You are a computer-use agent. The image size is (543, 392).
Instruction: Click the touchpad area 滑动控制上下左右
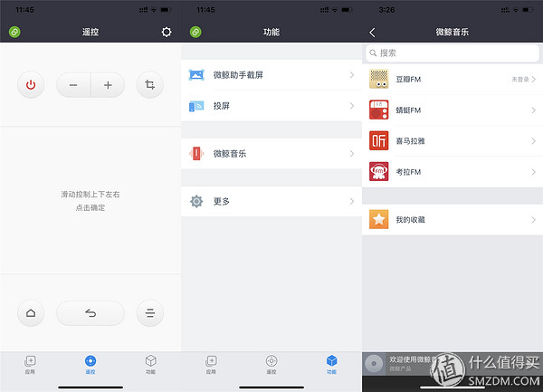click(x=90, y=201)
